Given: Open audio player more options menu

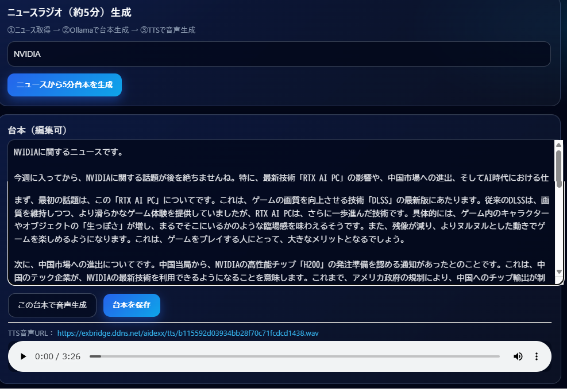Looking at the screenshot, I should (x=536, y=356).
